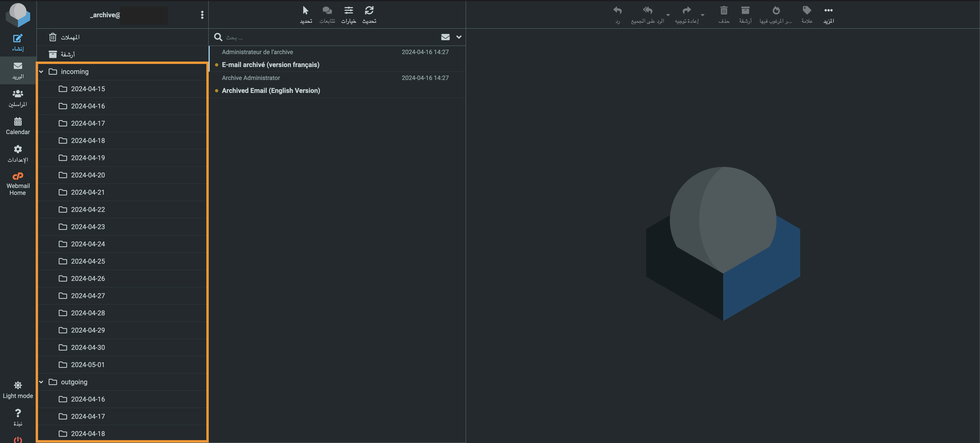Open the account three-dot menu
This screenshot has width=980, height=443.
pyautogui.click(x=202, y=15)
